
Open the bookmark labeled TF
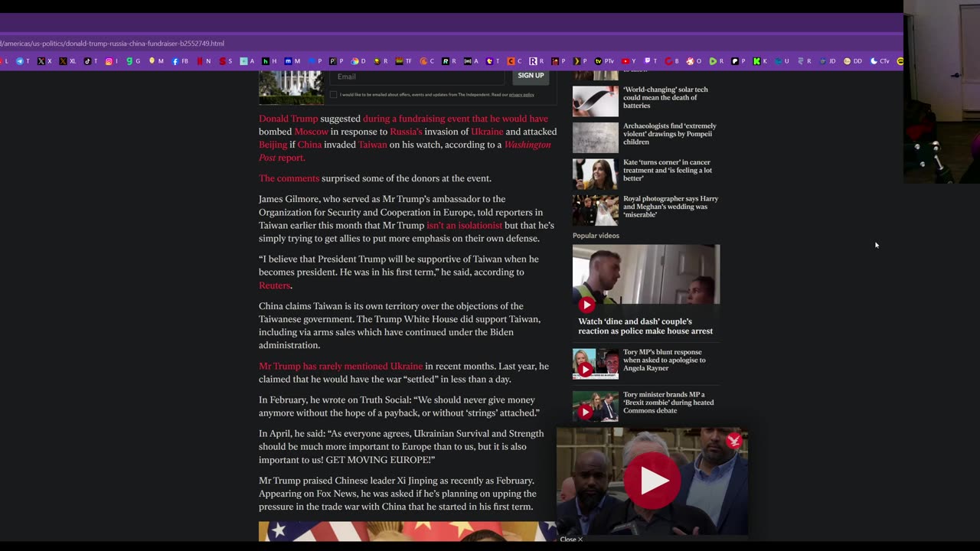[x=403, y=61]
